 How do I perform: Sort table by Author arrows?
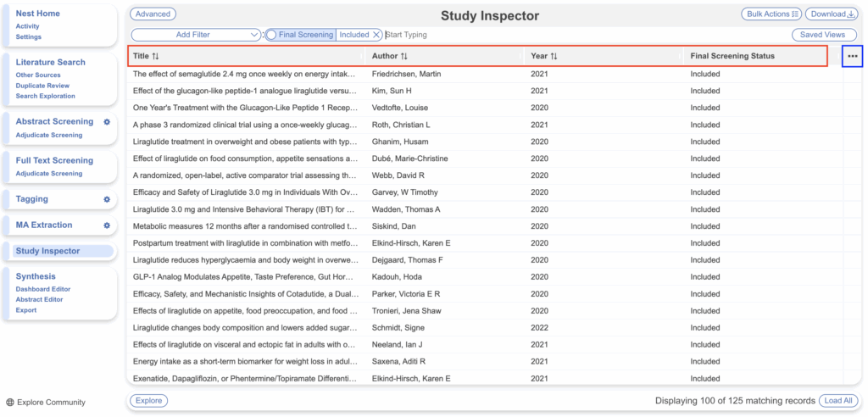tap(404, 57)
